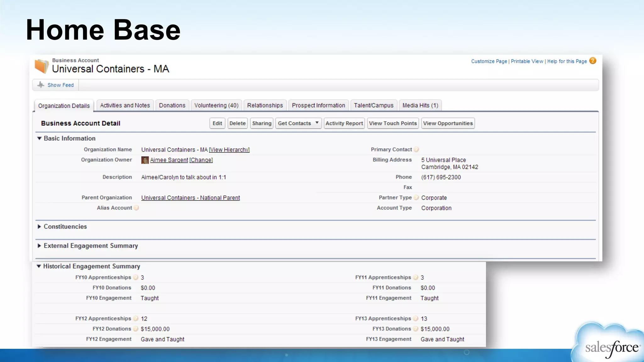The image size is (644, 362).
Task: Click help bubble beside FY10 Apprenticeships
Action: click(136, 277)
